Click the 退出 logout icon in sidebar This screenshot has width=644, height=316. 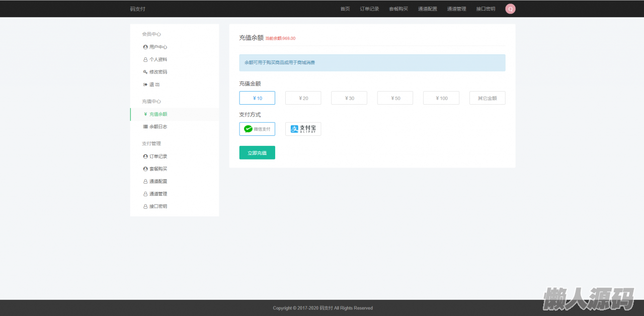[x=145, y=85]
